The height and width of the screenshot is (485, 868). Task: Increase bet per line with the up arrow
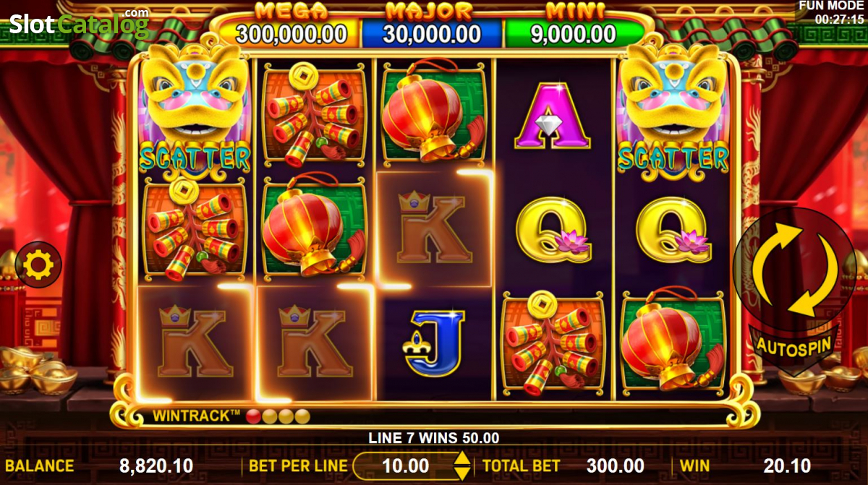(x=461, y=458)
